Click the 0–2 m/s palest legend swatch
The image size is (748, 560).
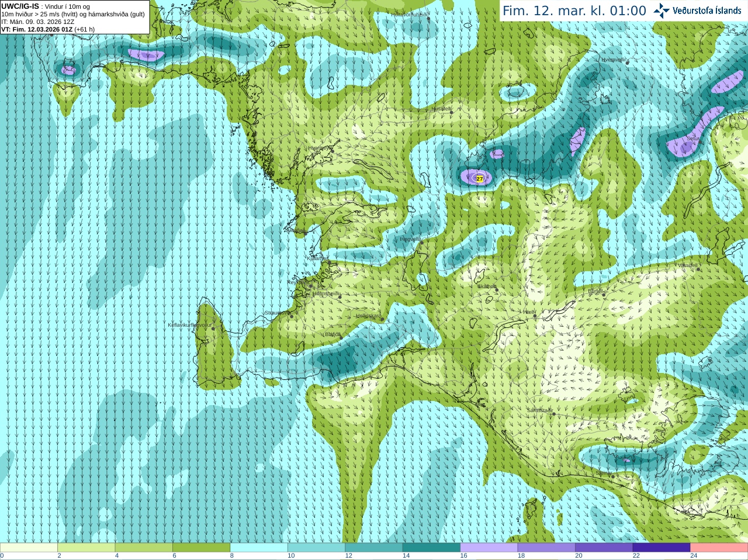(x=29, y=548)
